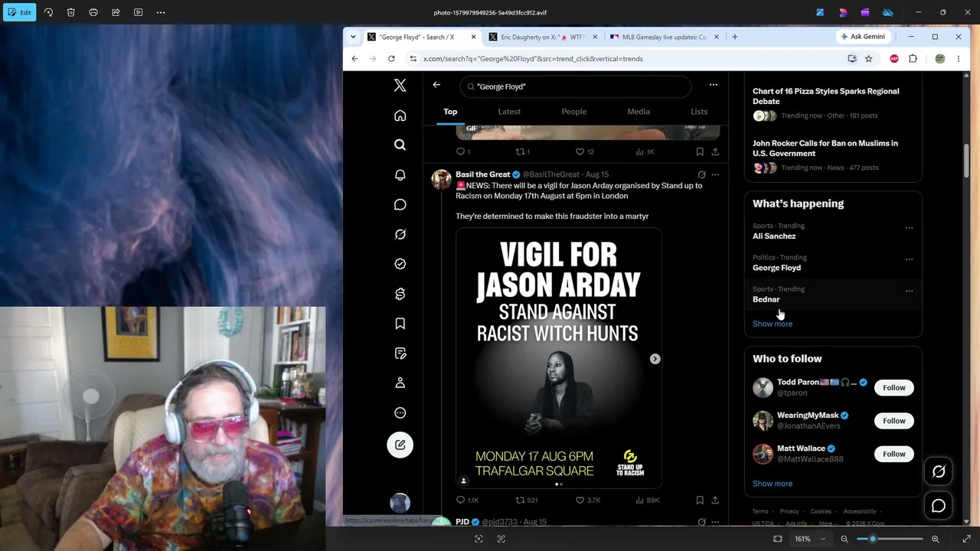Start slideshow in the Photos toolbar
Viewport: 980px width, 551px height.
pyautogui.click(x=138, y=12)
